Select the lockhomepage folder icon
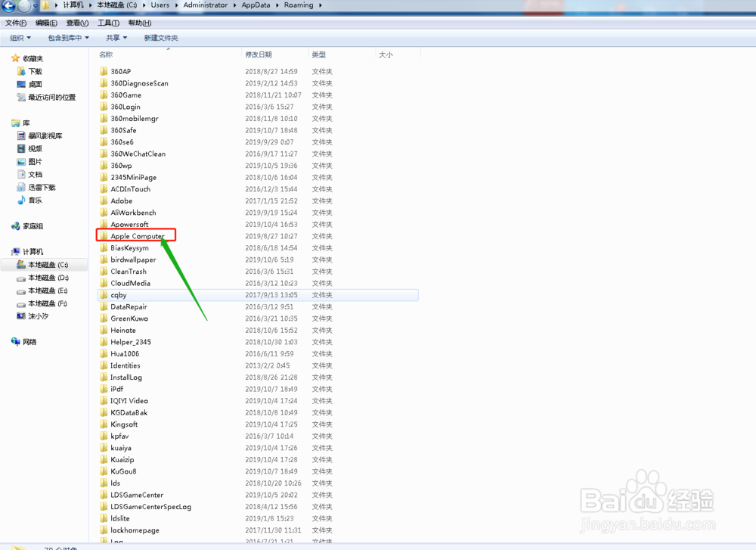The width and height of the screenshot is (756, 550). click(104, 530)
